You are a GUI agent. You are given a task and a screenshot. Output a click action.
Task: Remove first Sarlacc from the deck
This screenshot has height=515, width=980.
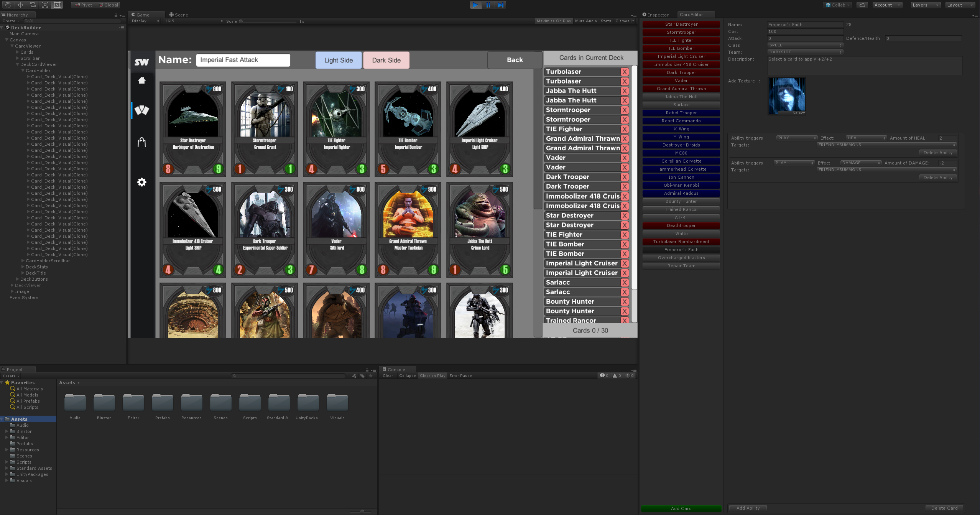(x=625, y=283)
